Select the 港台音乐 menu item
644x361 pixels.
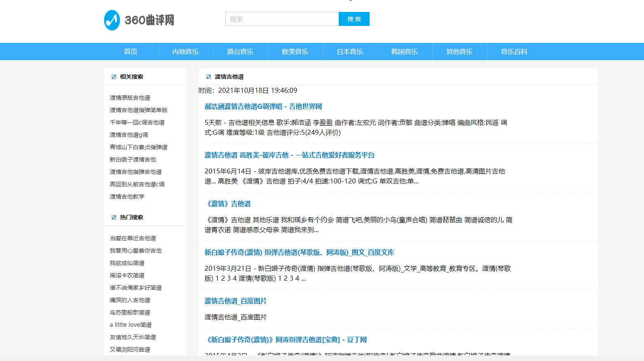coord(240,52)
